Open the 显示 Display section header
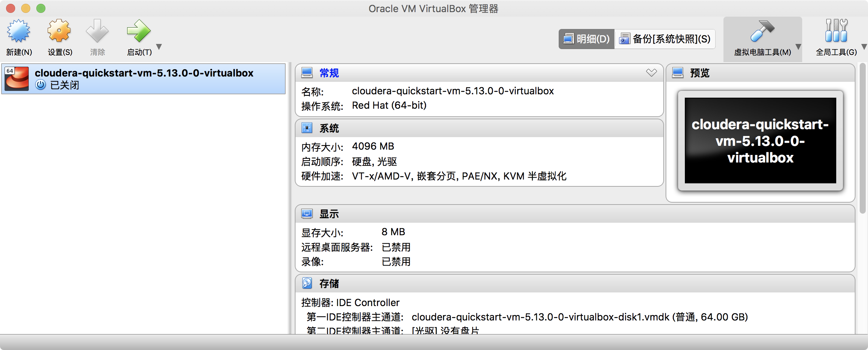868x350 pixels. (x=329, y=214)
